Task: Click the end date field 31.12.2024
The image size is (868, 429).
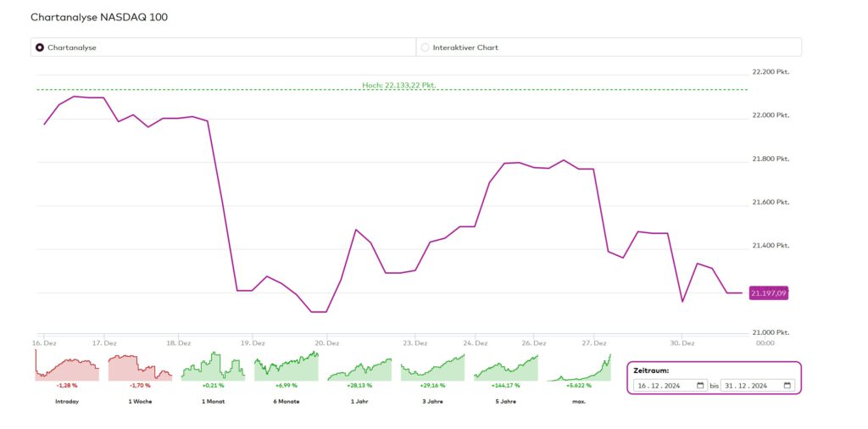Action: click(x=757, y=386)
